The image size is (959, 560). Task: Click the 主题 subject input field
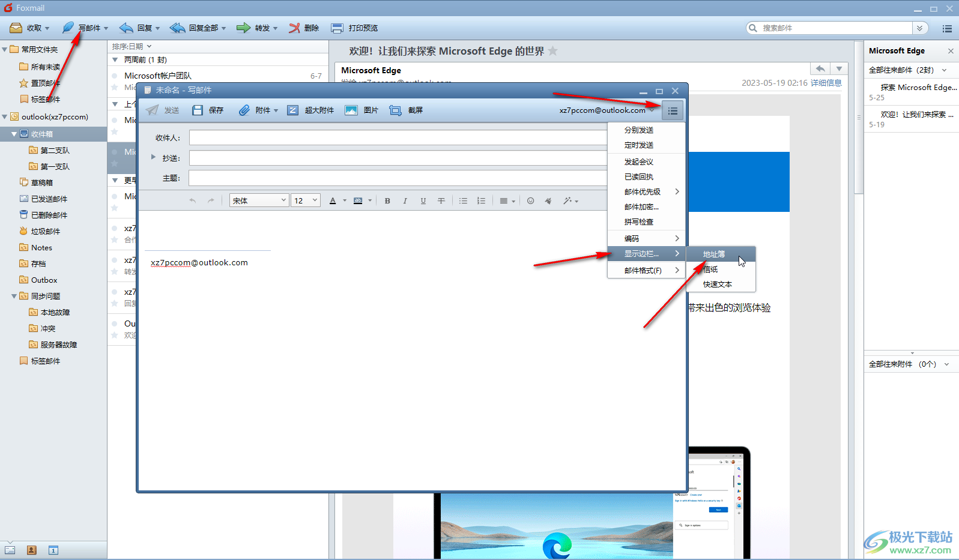[398, 178]
